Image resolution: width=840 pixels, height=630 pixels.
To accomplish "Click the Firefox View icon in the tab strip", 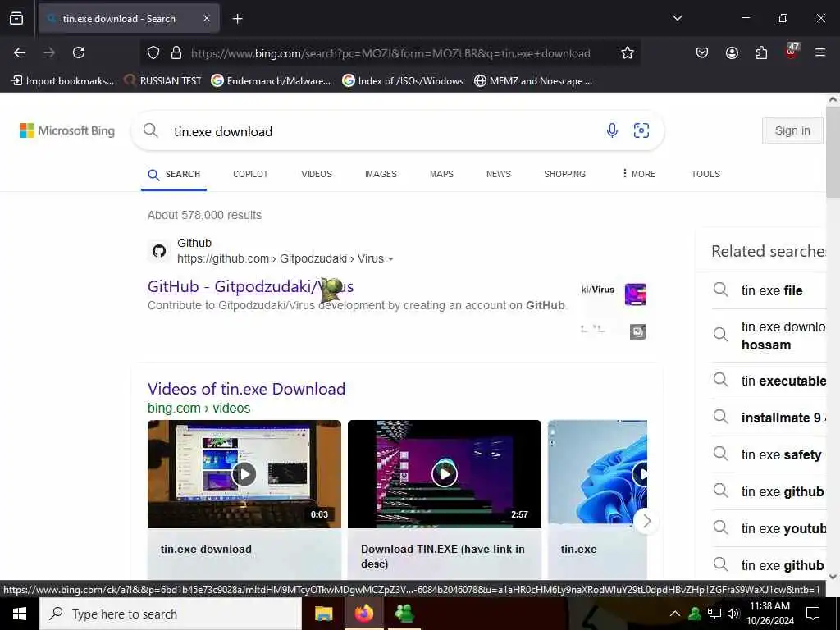I will pos(16,19).
